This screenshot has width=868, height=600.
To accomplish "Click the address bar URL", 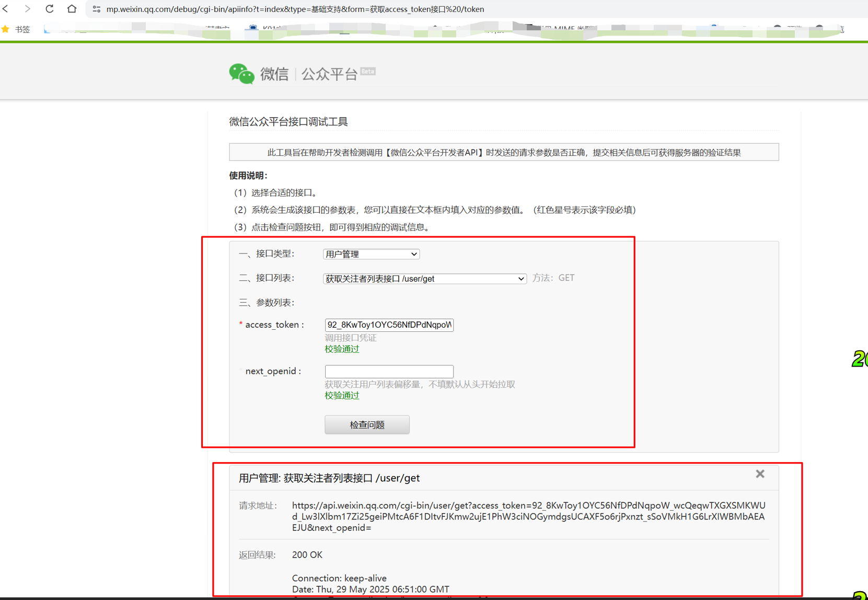I will [295, 9].
